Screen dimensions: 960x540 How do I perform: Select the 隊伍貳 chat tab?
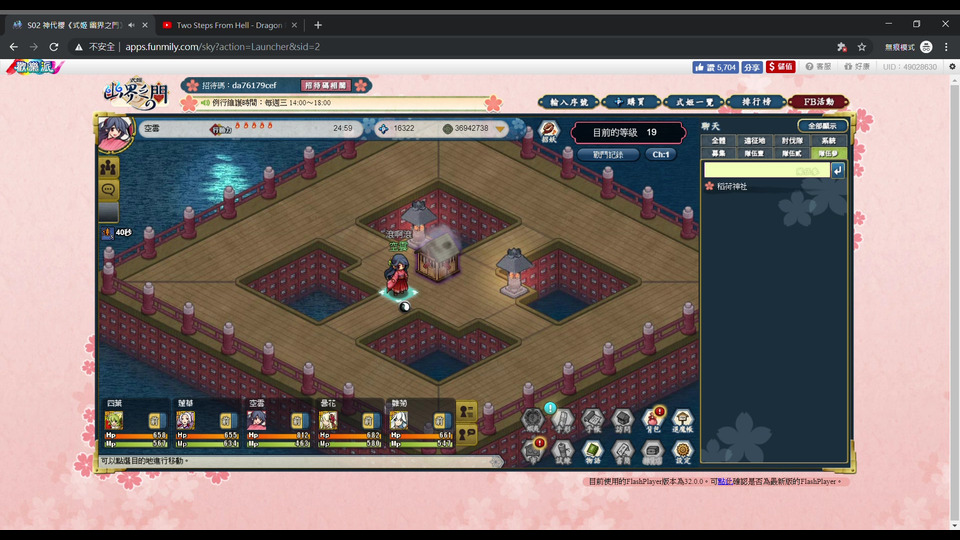coord(792,153)
